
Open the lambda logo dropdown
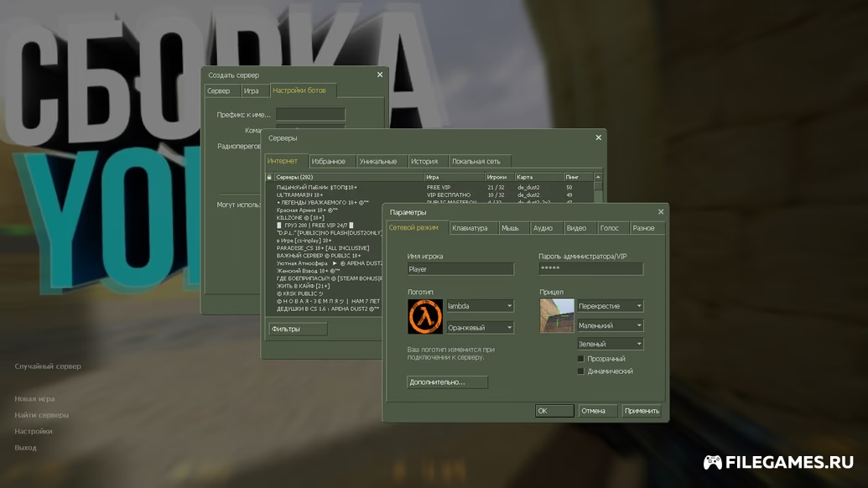(480, 306)
